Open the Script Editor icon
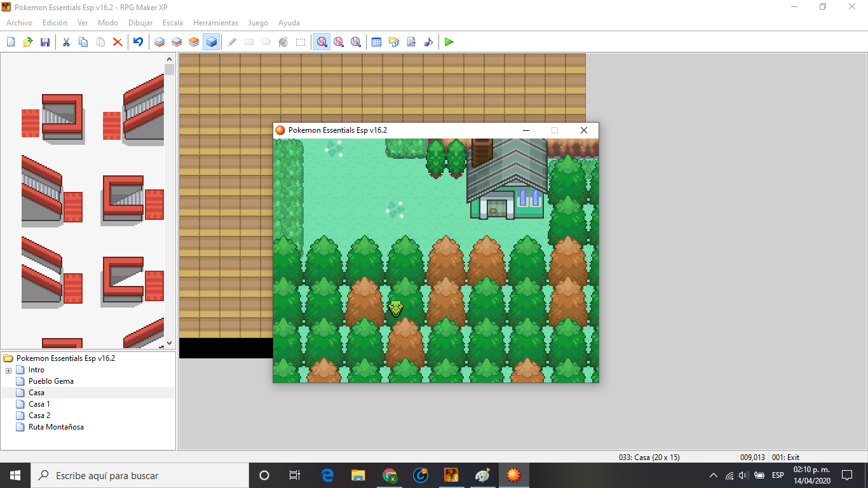The width and height of the screenshot is (868, 488). (411, 42)
